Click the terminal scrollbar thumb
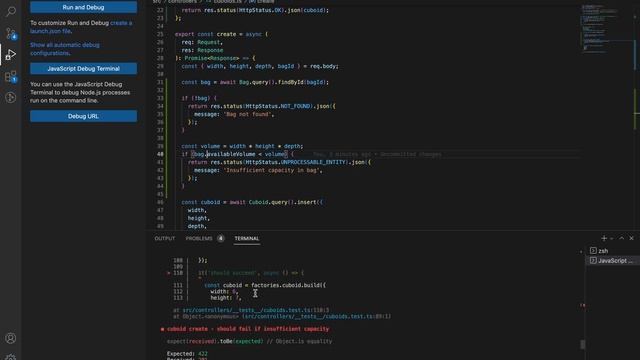The image size is (640, 360). pyautogui.click(x=583, y=344)
